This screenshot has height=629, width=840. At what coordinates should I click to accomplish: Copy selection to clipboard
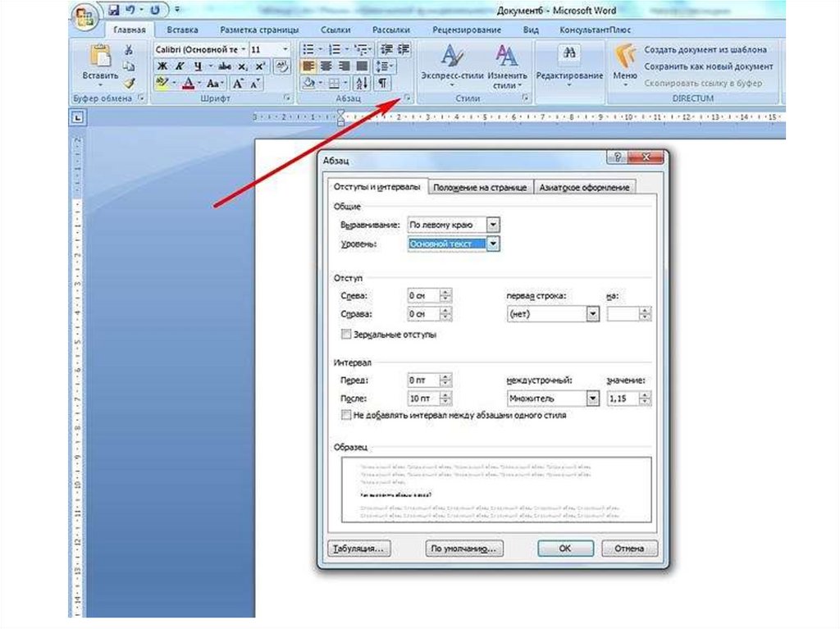[x=129, y=66]
